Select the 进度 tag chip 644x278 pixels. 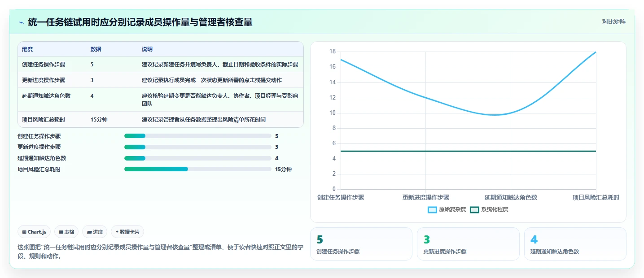[95, 232]
